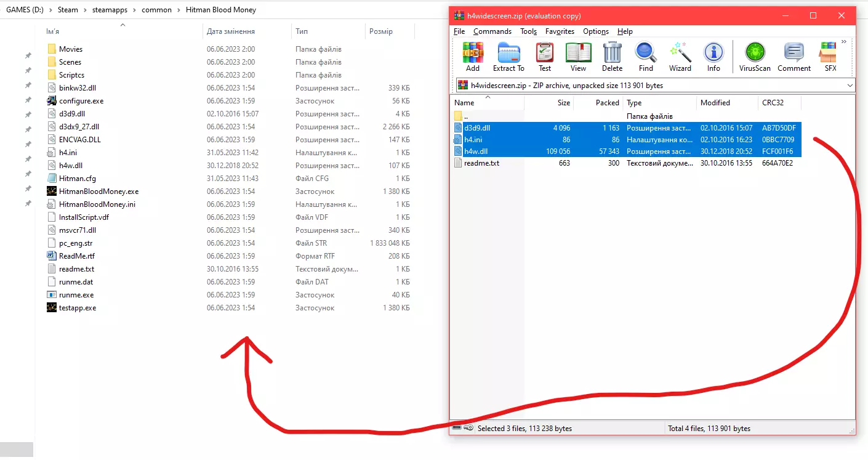
Task: Show archive Info
Action: (713, 57)
